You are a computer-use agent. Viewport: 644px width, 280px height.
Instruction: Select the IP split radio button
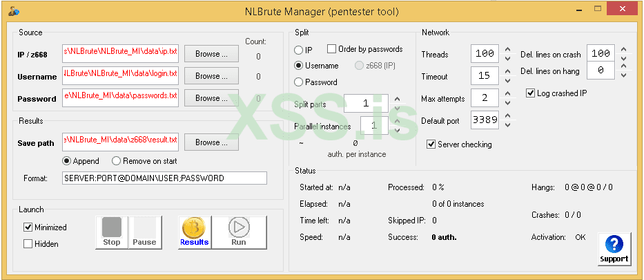299,50
